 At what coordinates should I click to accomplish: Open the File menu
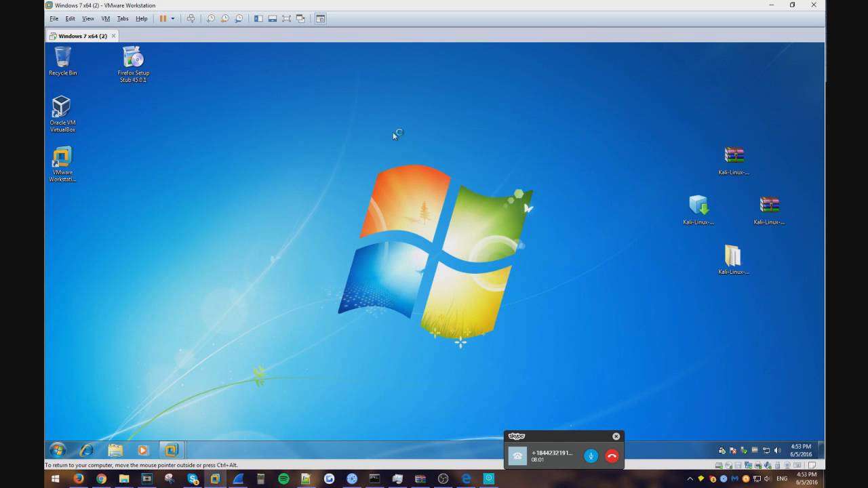click(54, 18)
